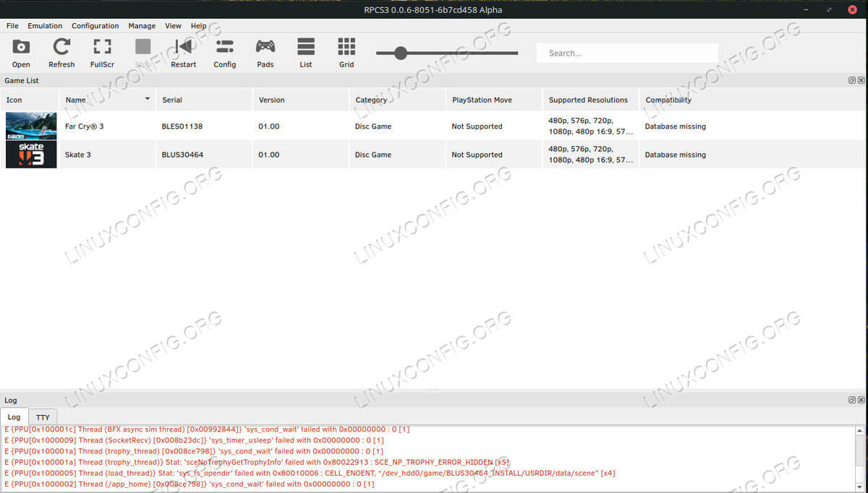The image size is (868, 493).
Task: Sort by the Name column header
Action: pyautogui.click(x=107, y=100)
